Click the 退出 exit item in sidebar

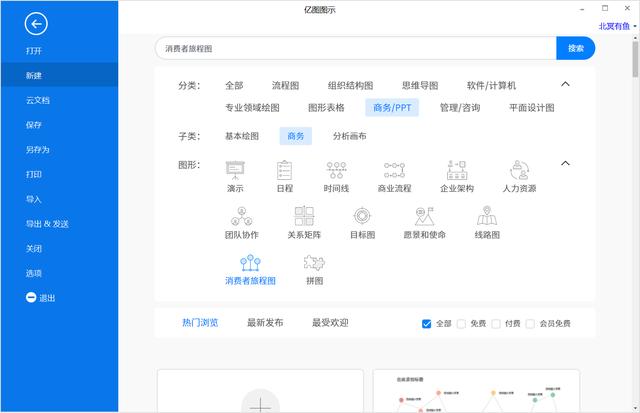40,298
